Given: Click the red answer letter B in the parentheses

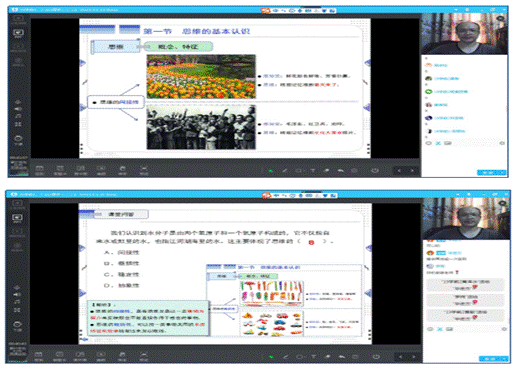Looking at the screenshot, I should coord(311,242).
